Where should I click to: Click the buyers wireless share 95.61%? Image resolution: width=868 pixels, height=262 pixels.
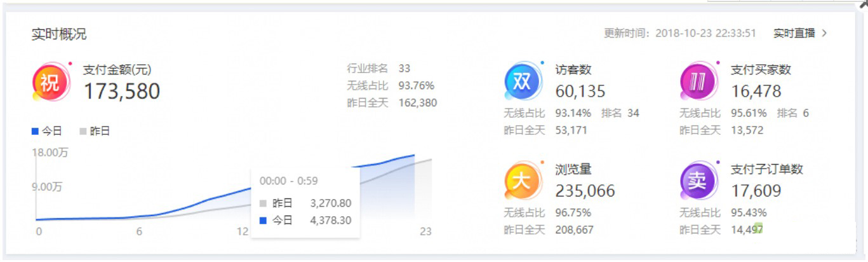click(x=749, y=113)
